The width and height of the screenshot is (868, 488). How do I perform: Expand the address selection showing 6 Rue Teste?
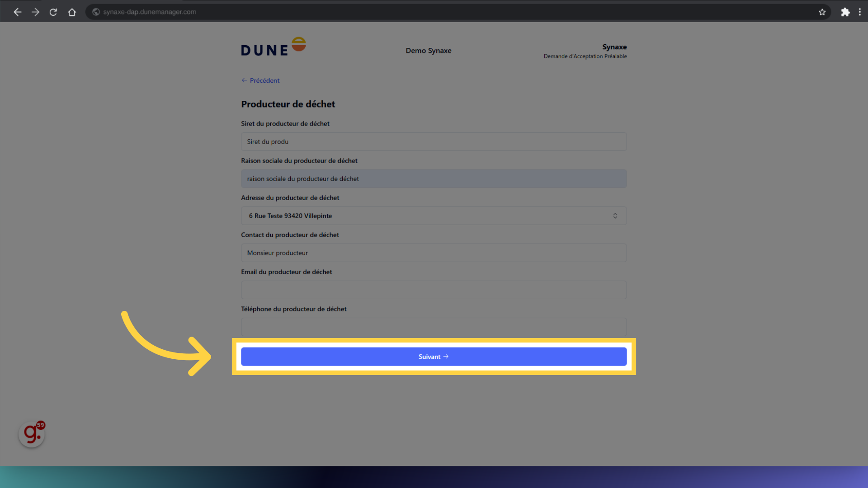point(433,216)
